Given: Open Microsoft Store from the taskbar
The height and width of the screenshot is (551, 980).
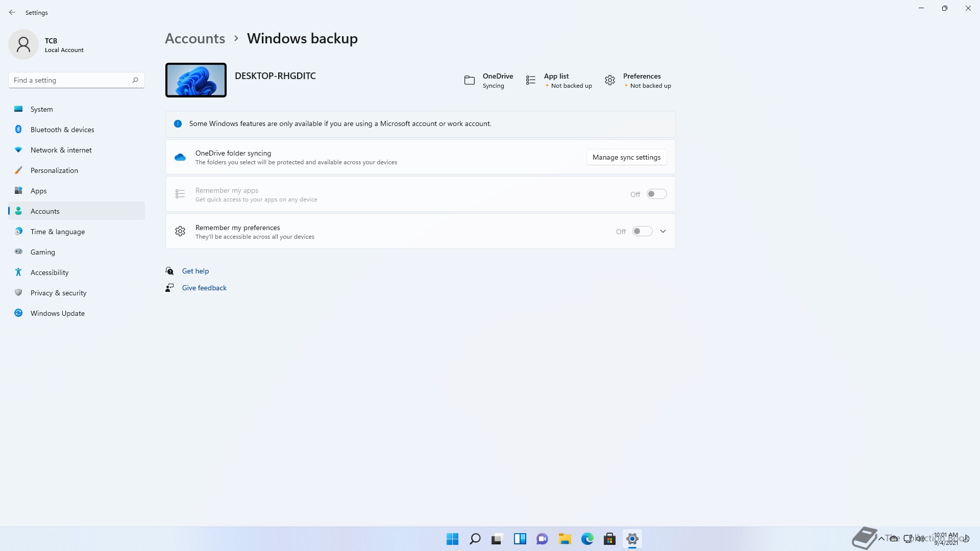Looking at the screenshot, I should [609, 539].
